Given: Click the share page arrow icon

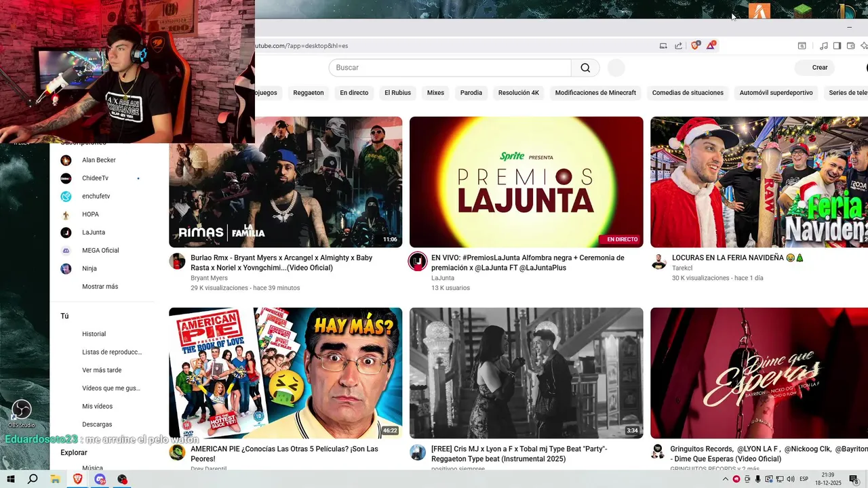Looking at the screenshot, I should coord(679,45).
